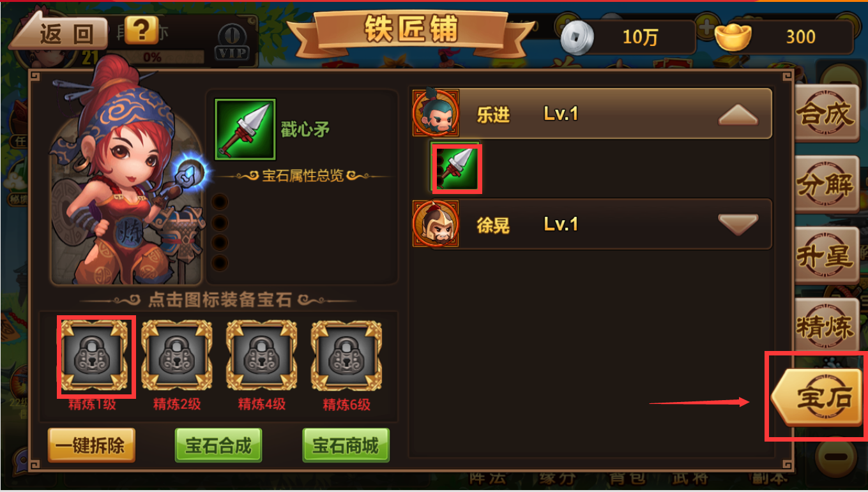Open the yellow question mark help icon

[x=141, y=29]
